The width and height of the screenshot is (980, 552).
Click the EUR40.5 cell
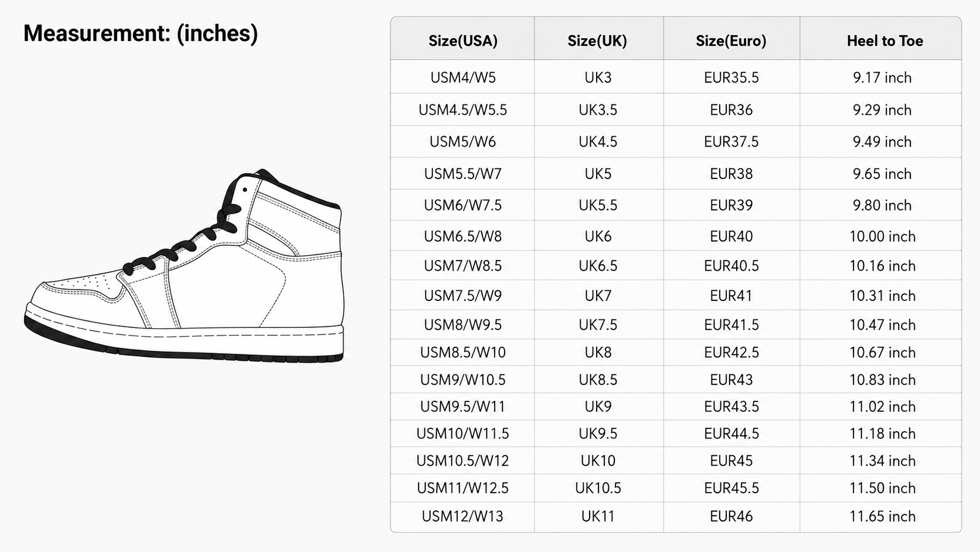pyautogui.click(x=731, y=266)
